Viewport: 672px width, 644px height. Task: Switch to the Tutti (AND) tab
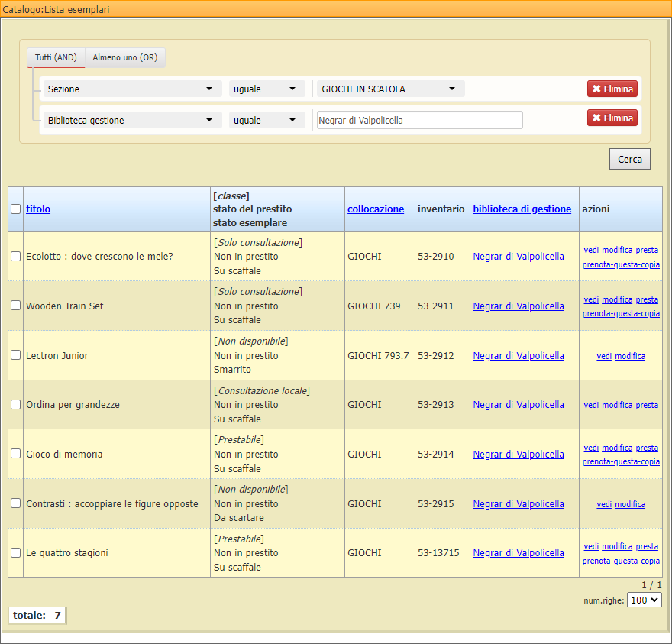pos(55,57)
